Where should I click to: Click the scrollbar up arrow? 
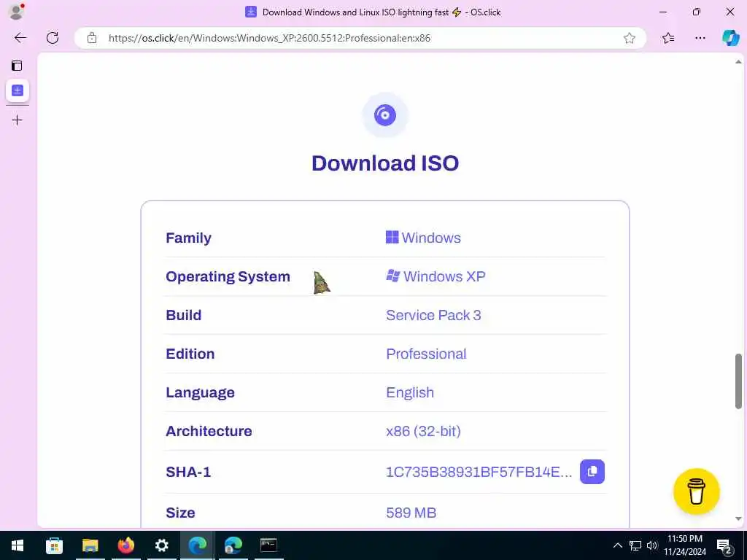738,62
